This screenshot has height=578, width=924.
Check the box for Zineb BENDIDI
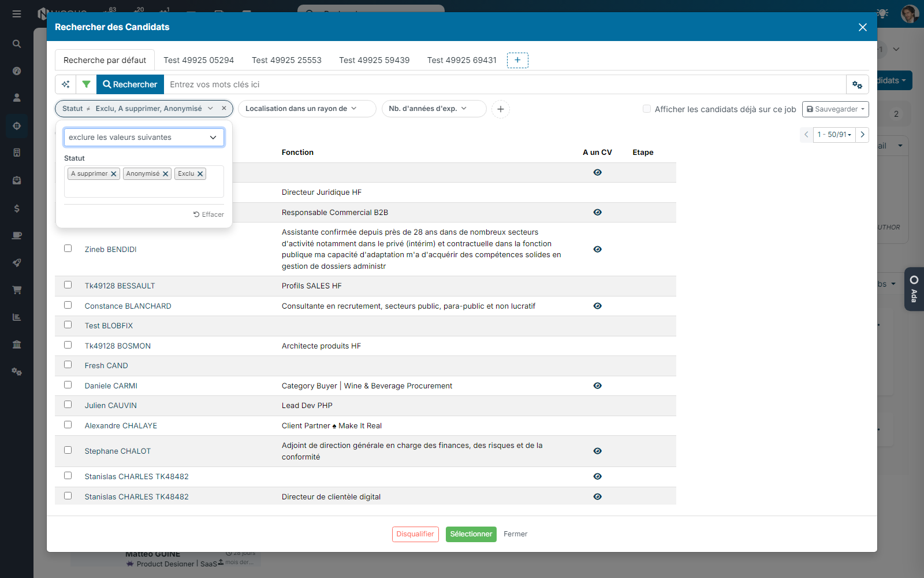[x=68, y=249]
